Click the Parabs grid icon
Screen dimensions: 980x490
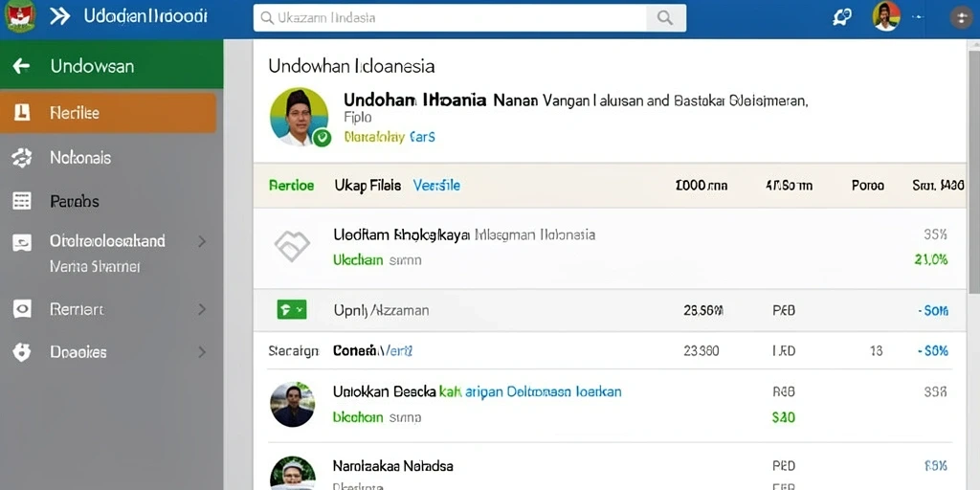coord(21,201)
